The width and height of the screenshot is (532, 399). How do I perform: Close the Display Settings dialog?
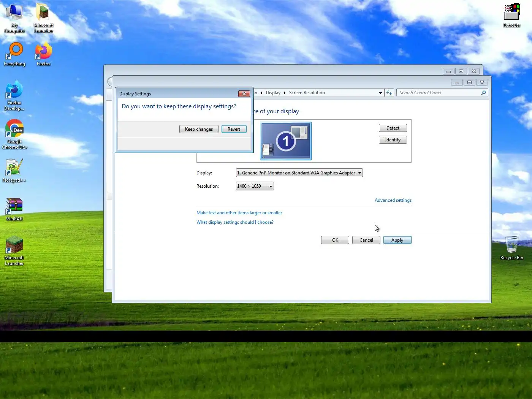244,93
